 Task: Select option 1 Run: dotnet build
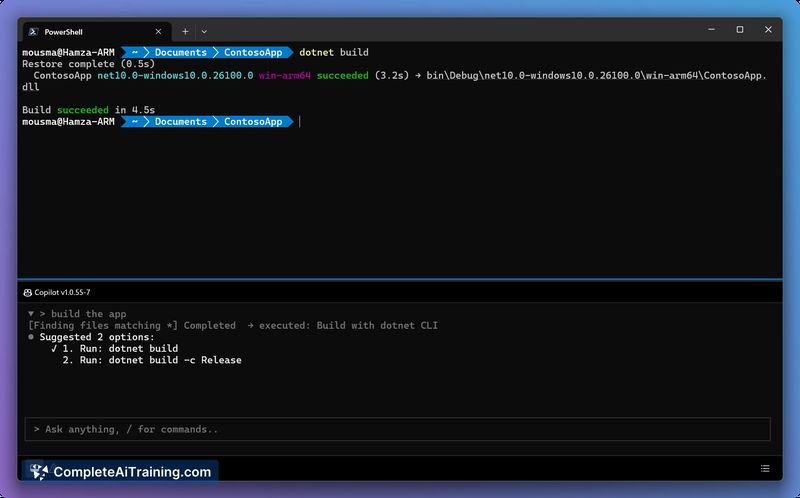(x=120, y=348)
